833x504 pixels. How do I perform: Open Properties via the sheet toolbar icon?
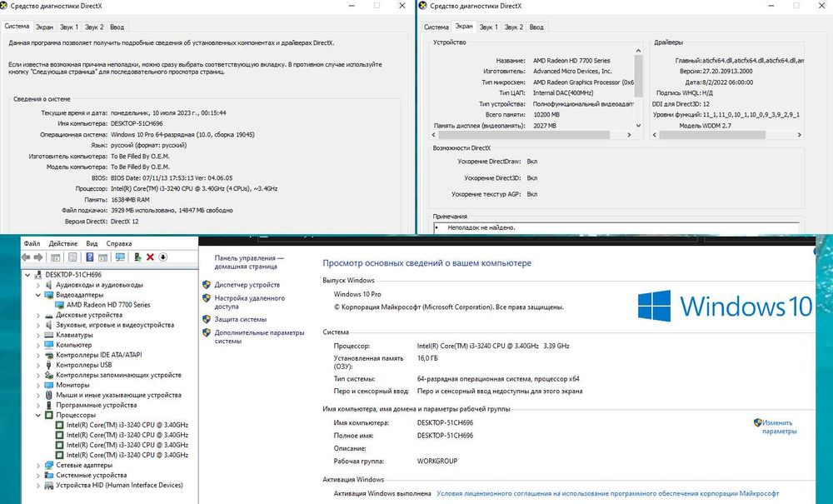coord(72,257)
